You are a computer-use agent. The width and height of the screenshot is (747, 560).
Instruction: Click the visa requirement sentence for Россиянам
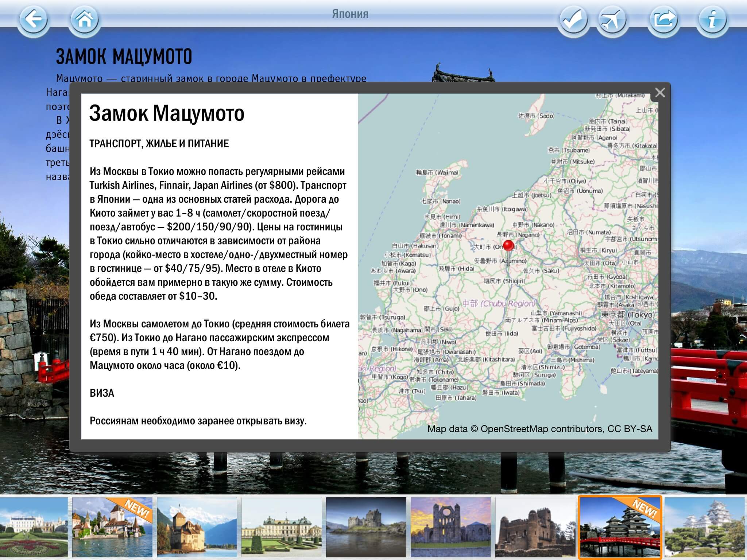198,421
